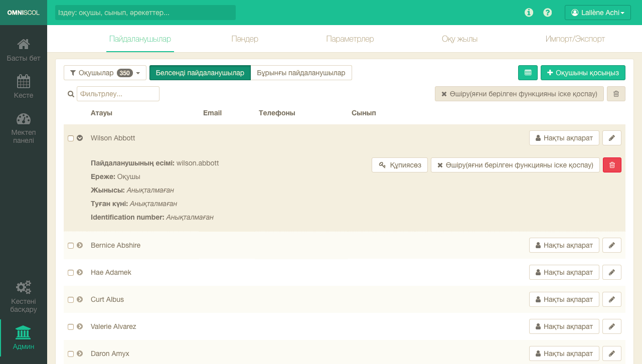Click pencil edit icon for Bernice Abshire
The image size is (642, 364).
[611, 245]
